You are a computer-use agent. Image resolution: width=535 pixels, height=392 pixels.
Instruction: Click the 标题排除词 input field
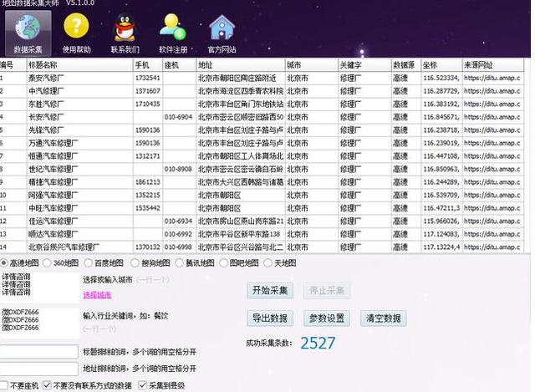click(39, 351)
